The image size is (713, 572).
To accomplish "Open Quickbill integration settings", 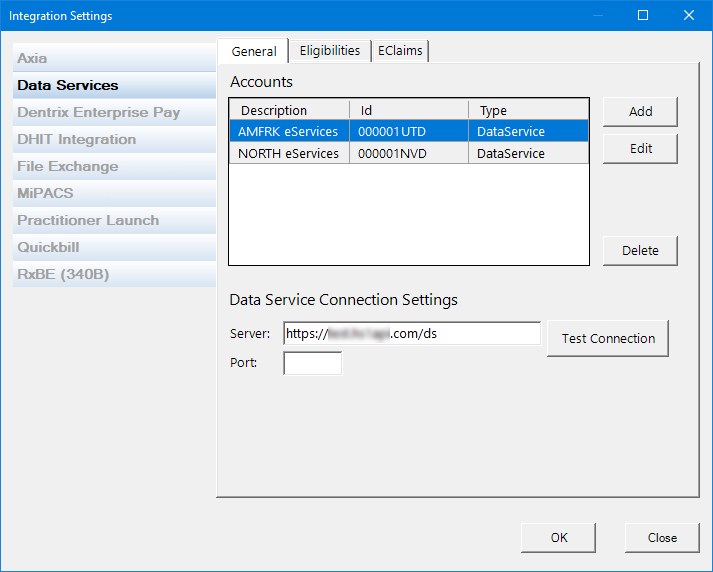I will click(x=48, y=248).
